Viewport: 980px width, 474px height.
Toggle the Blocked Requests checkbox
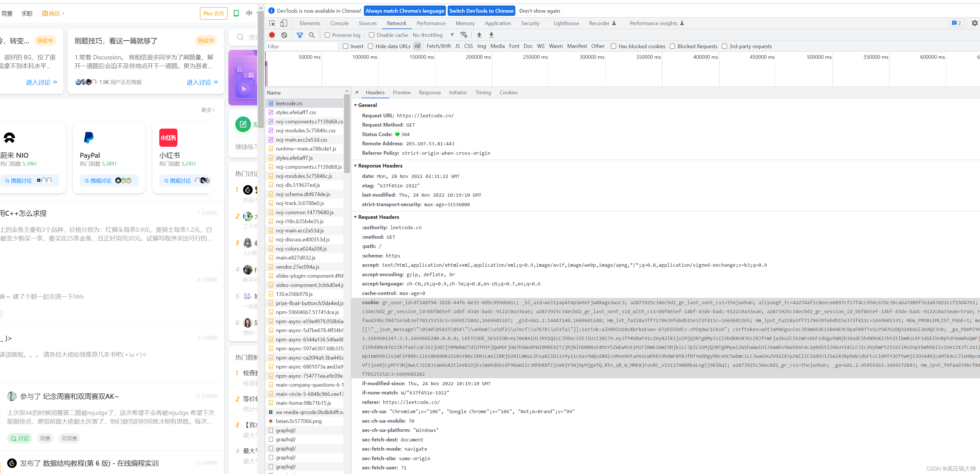coord(672,46)
